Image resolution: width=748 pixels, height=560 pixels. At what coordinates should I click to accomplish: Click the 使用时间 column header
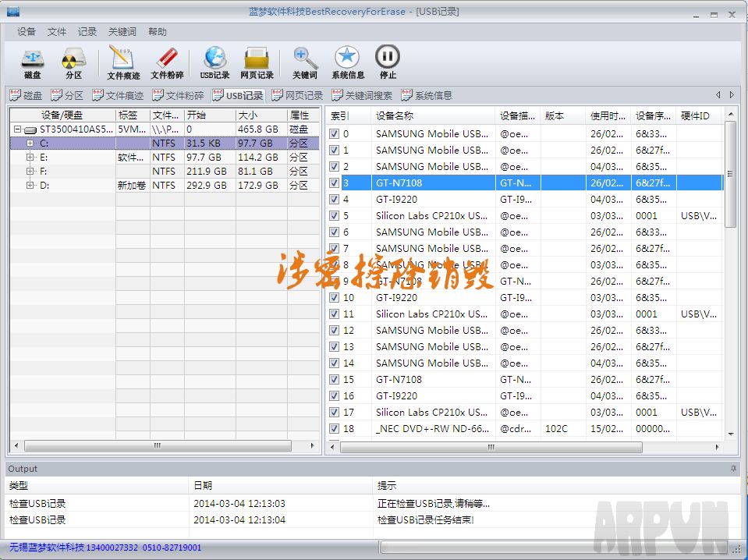point(608,115)
